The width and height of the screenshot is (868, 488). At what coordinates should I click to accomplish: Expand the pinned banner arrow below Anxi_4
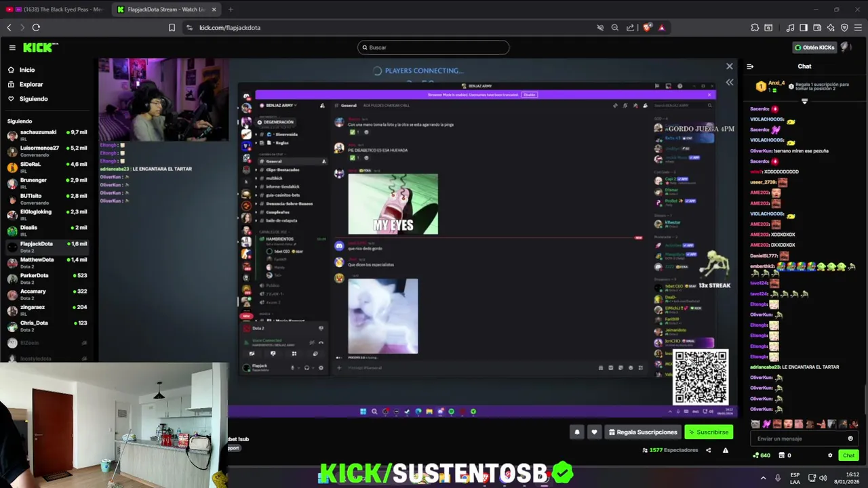coord(804,101)
